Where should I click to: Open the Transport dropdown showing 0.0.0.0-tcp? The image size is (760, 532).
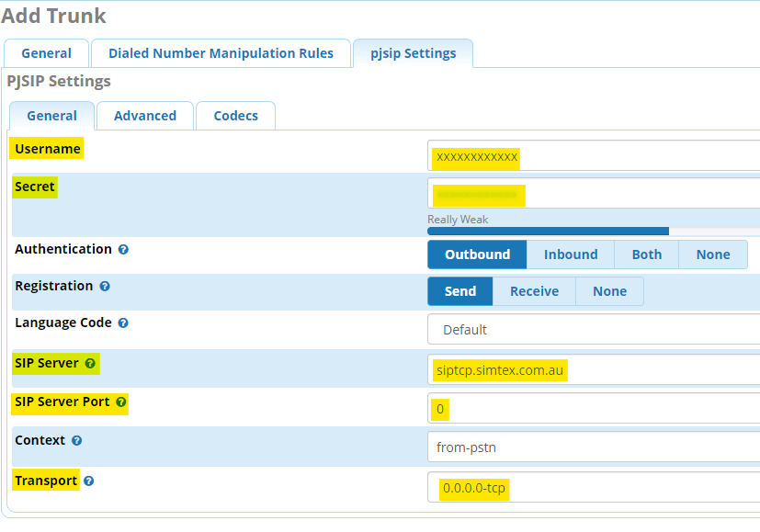coord(588,487)
